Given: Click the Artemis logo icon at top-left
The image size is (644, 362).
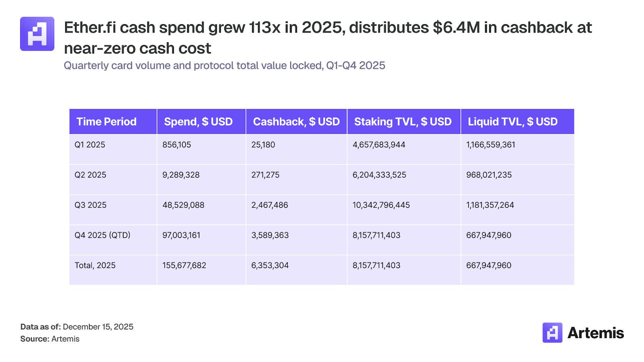Looking at the screenshot, I should coord(37,34).
